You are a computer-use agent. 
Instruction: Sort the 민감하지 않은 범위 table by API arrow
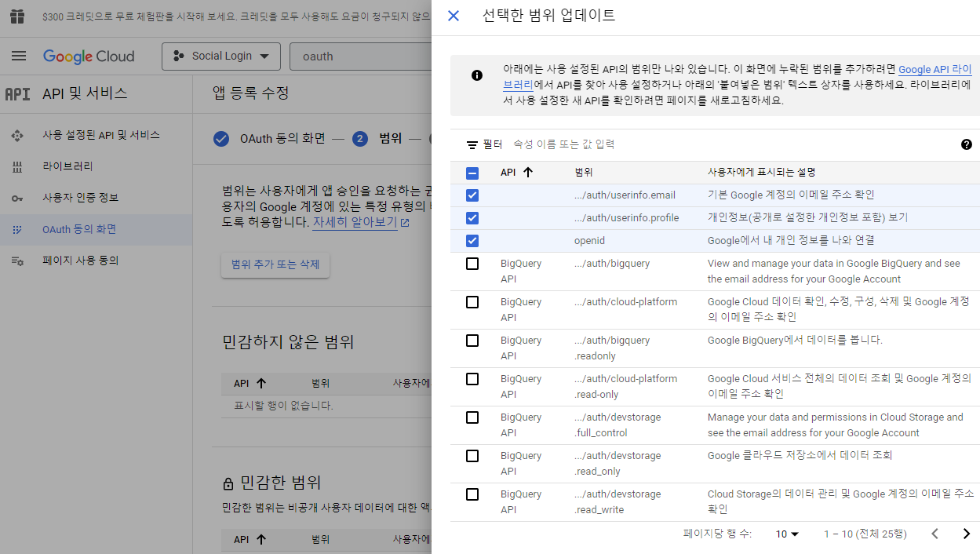click(261, 384)
